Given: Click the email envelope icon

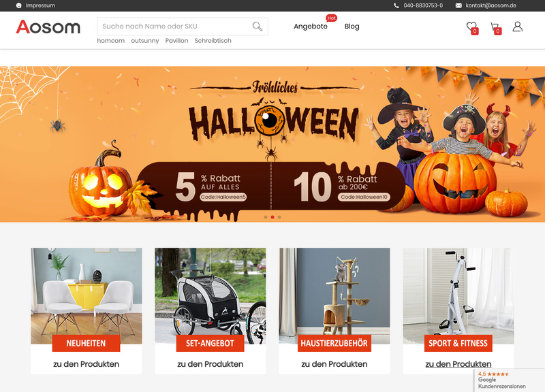Looking at the screenshot, I should 458,5.
